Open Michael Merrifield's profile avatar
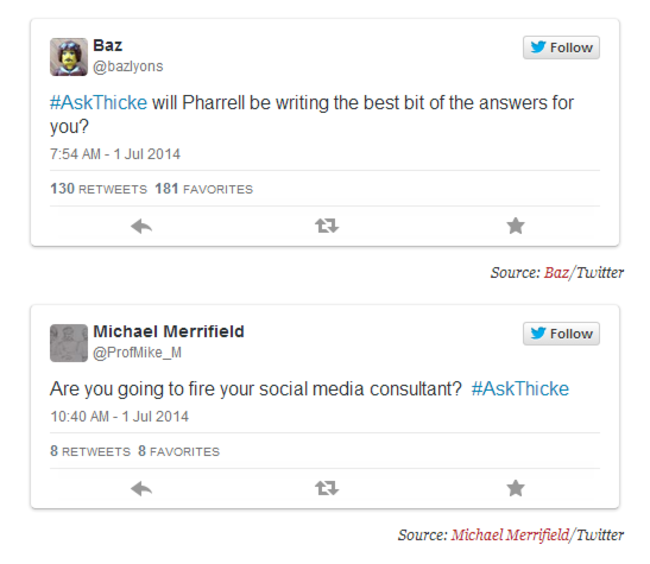This screenshot has width=650, height=564. coord(69,343)
